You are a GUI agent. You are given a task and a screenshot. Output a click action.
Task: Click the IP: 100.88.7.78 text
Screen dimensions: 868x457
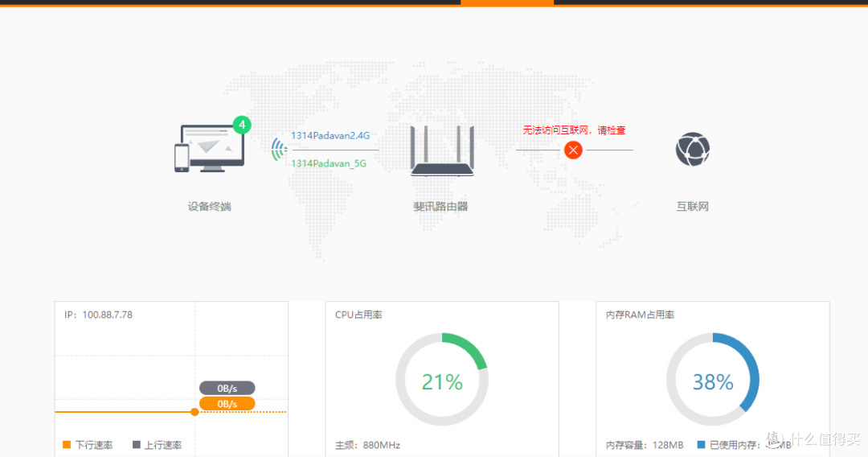pyautogui.click(x=99, y=315)
